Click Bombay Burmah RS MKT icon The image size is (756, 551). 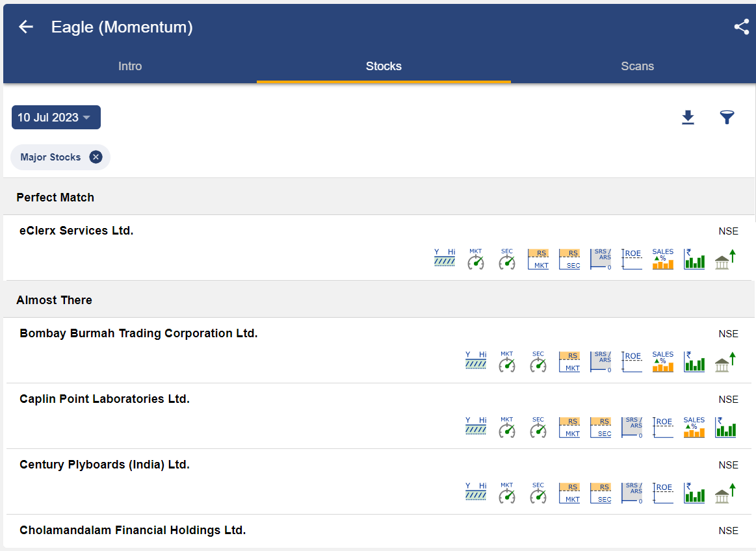click(x=569, y=361)
